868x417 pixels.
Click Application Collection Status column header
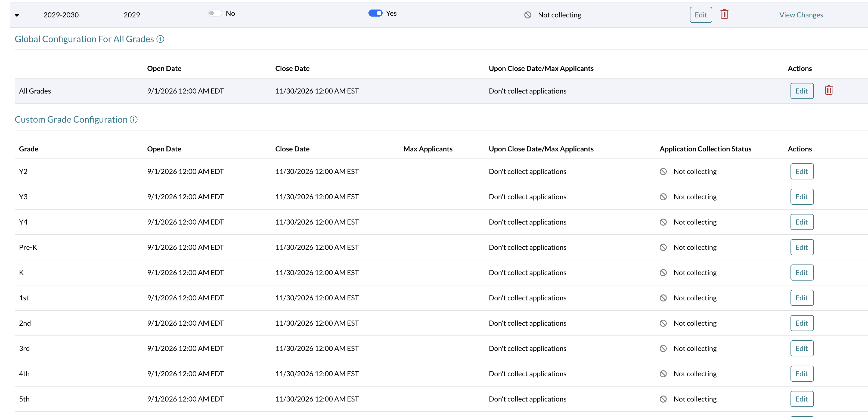coord(705,149)
